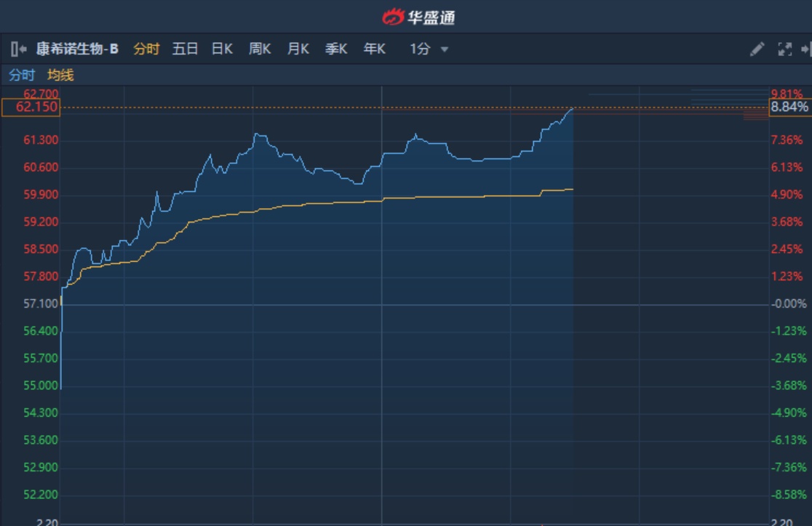The width and height of the screenshot is (812, 526).
Task: Click the 8.84% change percentage label
Action: pos(789,108)
